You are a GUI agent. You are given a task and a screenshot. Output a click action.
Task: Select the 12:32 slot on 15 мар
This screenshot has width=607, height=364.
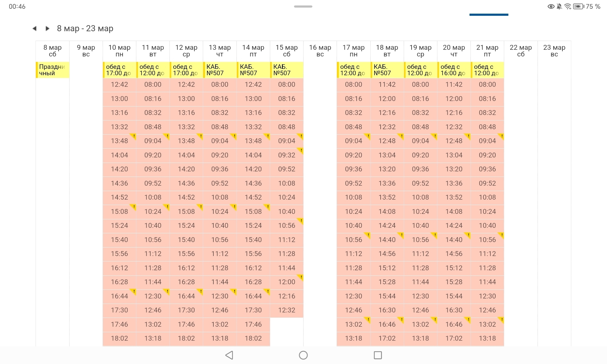[x=287, y=310]
